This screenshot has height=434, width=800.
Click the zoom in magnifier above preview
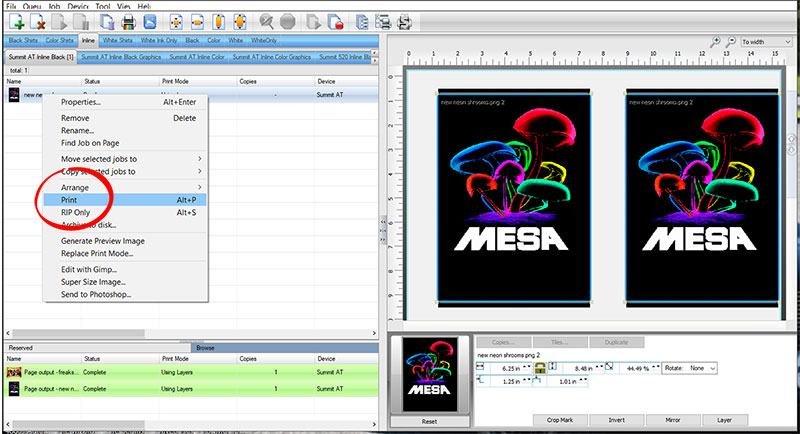pos(715,41)
